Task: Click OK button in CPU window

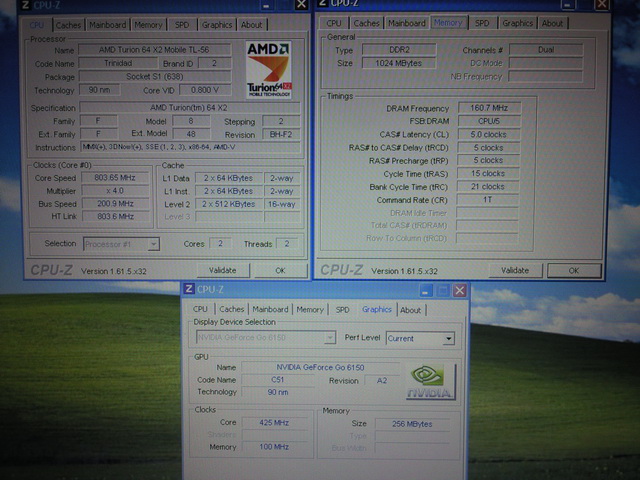Action: click(x=280, y=270)
